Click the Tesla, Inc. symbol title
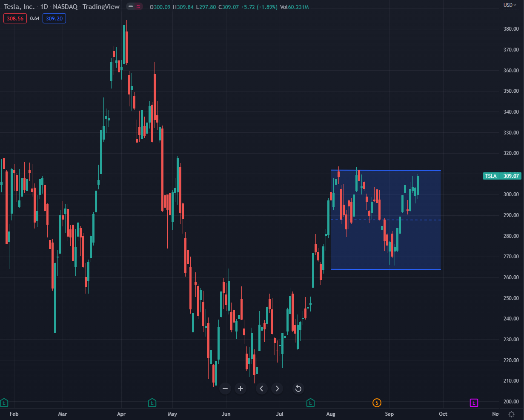The height and width of the screenshot is (420, 524). pos(19,7)
